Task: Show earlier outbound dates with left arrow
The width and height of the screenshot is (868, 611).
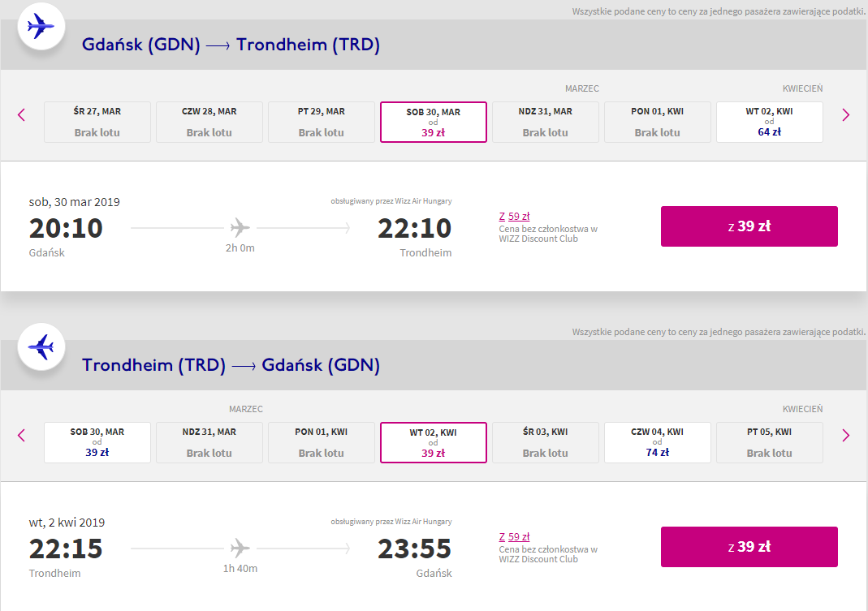Action: coord(22,115)
